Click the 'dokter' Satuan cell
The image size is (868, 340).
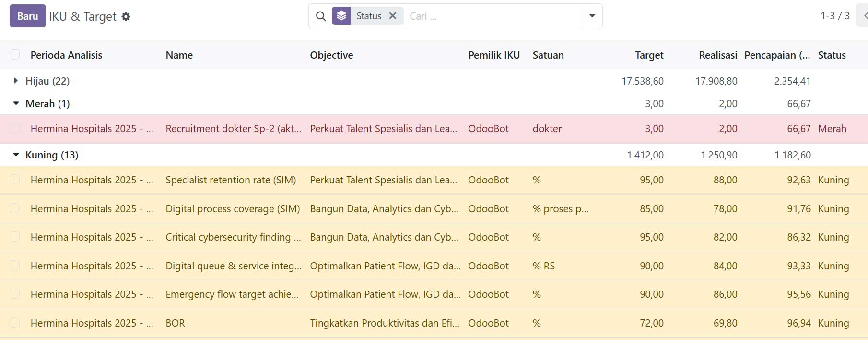(x=547, y=129)
